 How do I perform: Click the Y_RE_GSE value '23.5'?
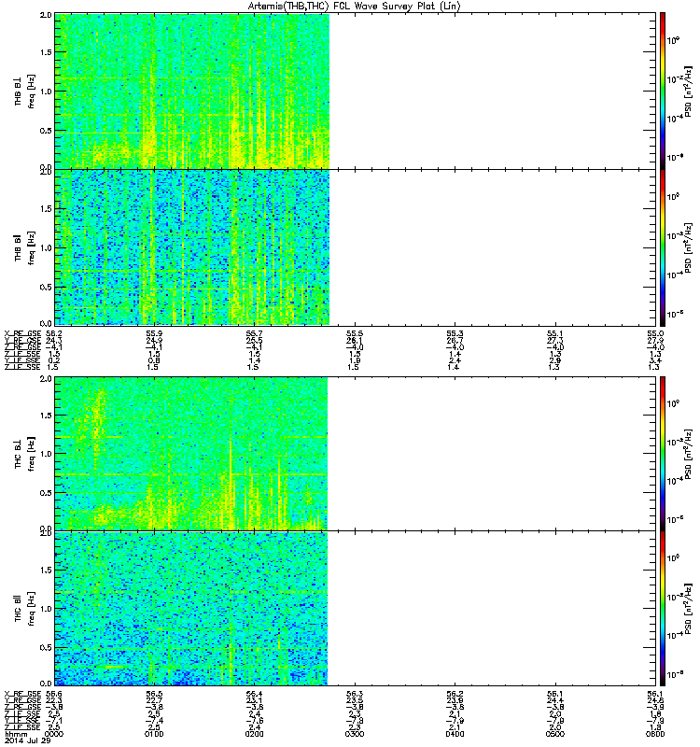pyautogui.click(x=355, y=700)
